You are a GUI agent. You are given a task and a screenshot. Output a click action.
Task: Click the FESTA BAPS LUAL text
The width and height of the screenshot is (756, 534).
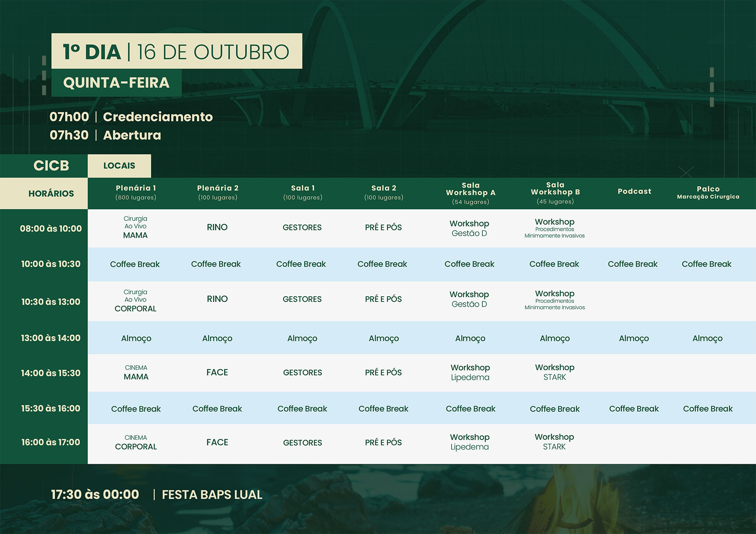tap(212, 495)
